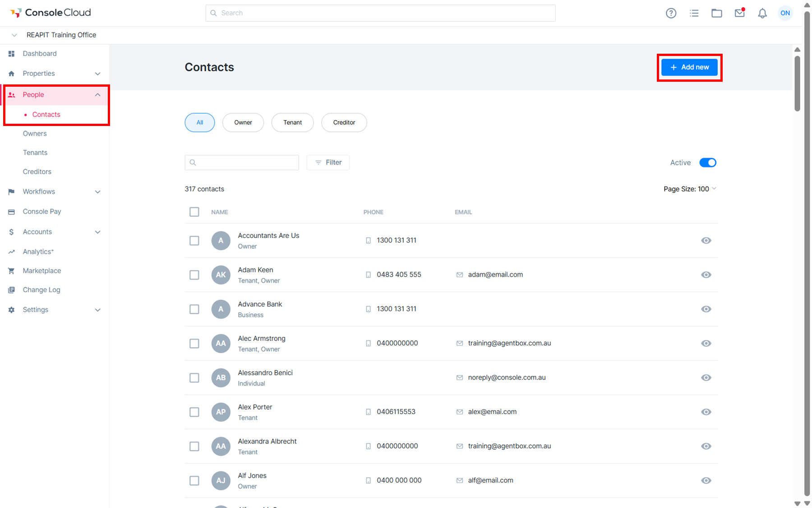The height and width of the screenshot is (508, 812).
Task: Click the eye icon for Alec Armstrong
Action: click(x=706, y=344)
